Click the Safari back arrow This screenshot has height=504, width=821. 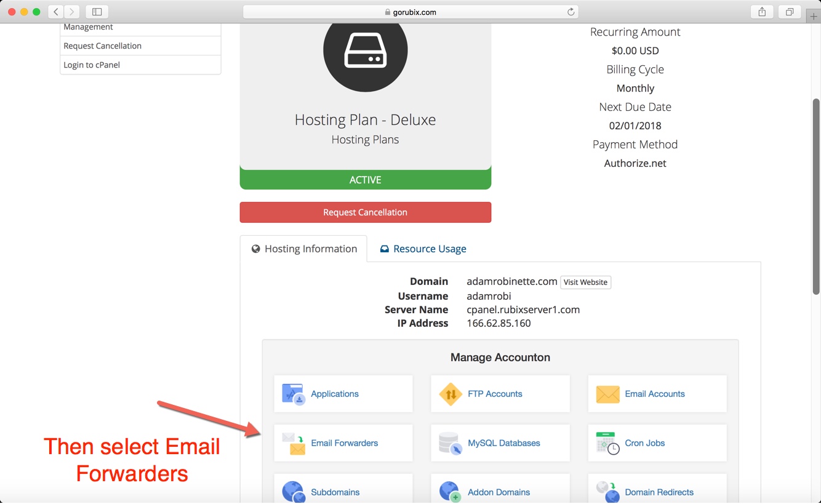click(x=56, y=12)
